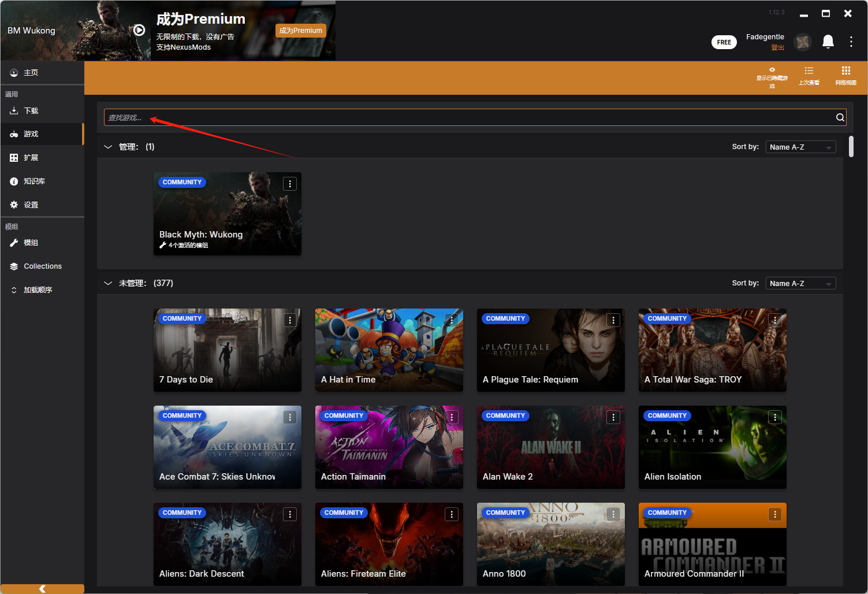Click the 成为Premium orange button

point(301,31)
